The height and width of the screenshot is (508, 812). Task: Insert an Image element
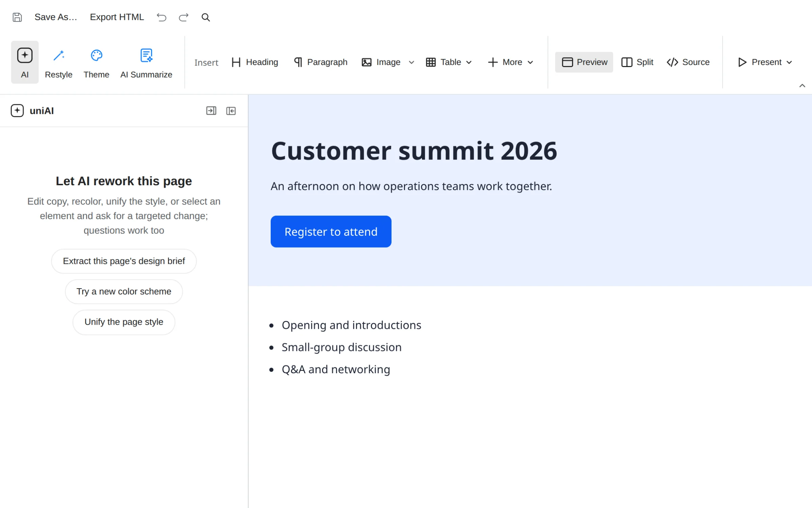tap(381, 62)
